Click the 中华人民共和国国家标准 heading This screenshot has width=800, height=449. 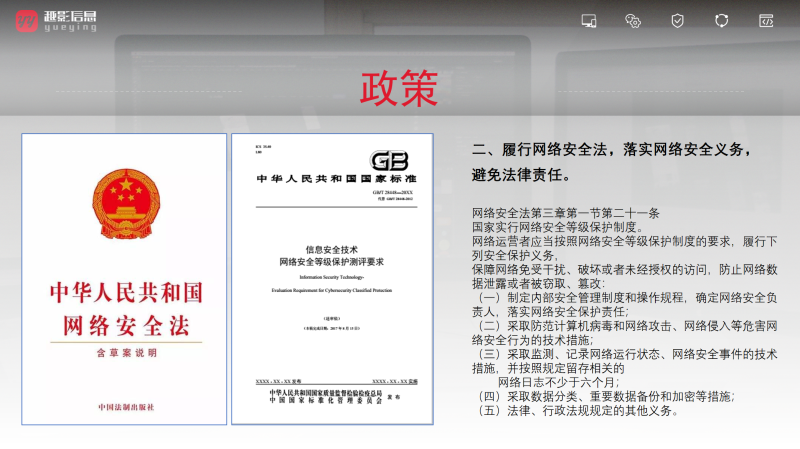(x=336, y=179)
